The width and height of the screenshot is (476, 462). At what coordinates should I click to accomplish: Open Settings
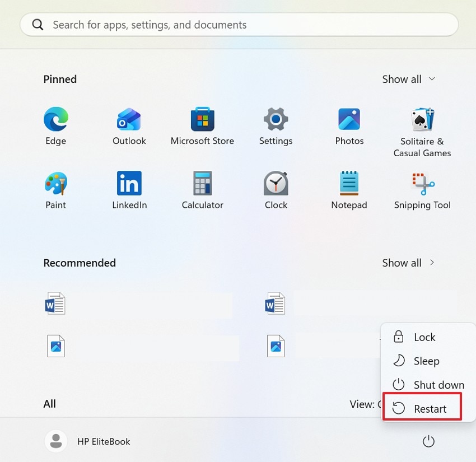pyautogui.click(x=276, y=119)
